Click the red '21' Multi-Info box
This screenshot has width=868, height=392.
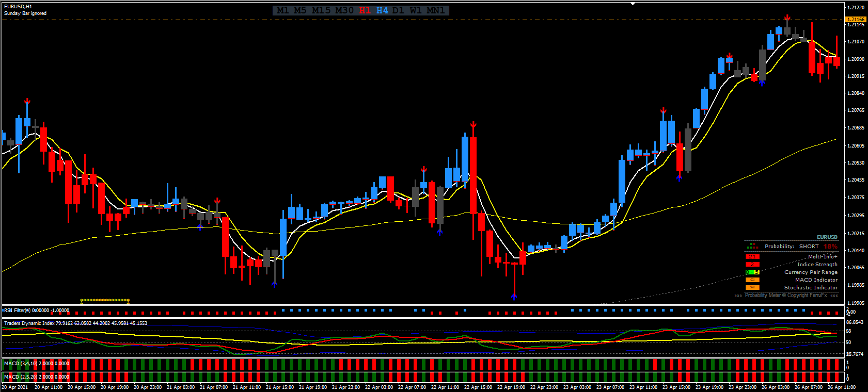(752, 256)
